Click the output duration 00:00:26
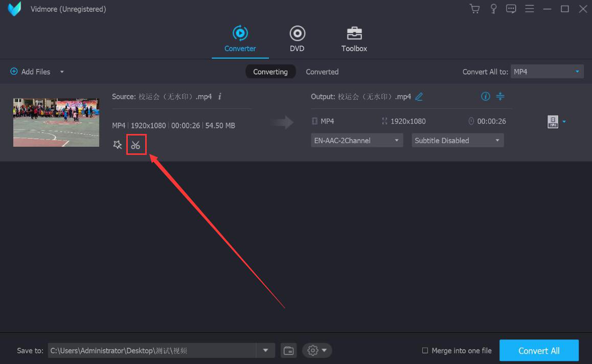 (492, 121)
